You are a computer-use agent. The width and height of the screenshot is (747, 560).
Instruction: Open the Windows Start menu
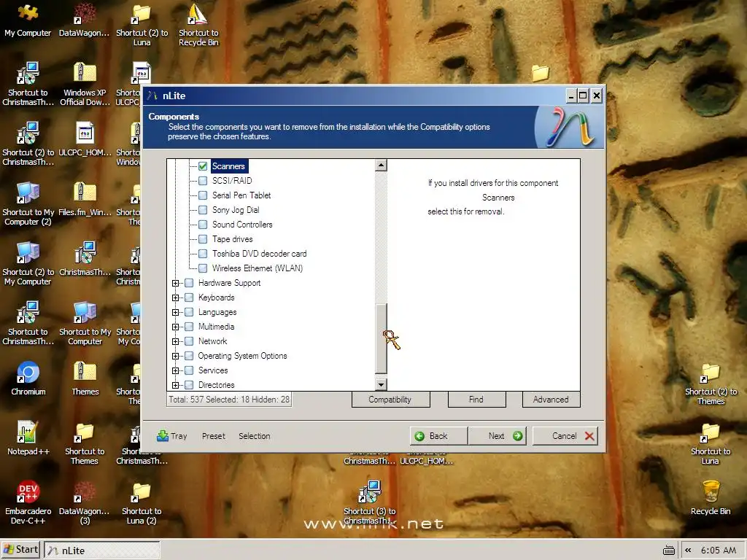[20, 550]
